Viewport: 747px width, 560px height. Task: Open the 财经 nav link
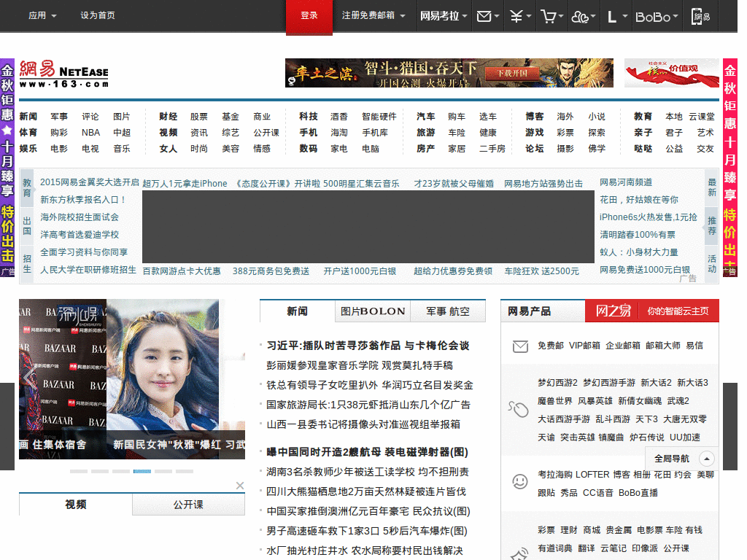(169, 117)
